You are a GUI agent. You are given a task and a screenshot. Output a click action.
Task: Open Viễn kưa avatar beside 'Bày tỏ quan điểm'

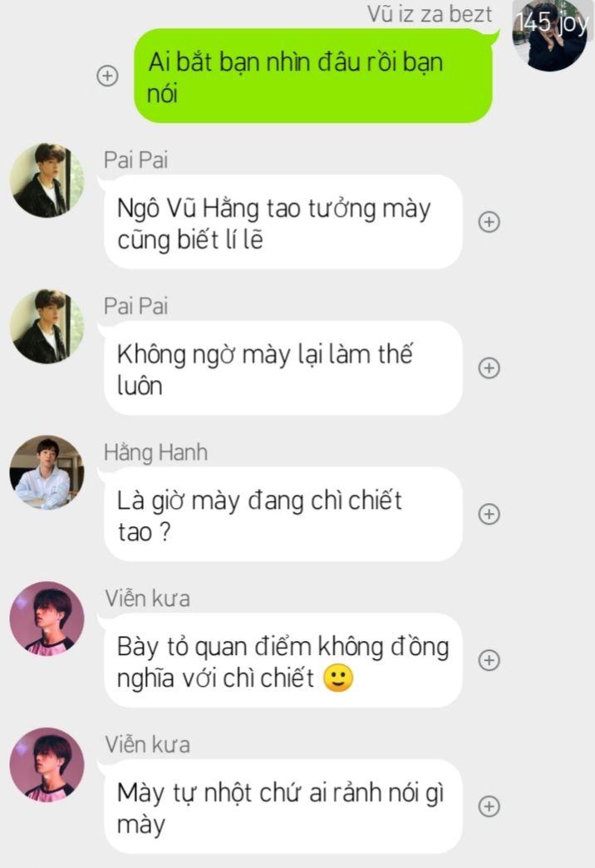47,619
